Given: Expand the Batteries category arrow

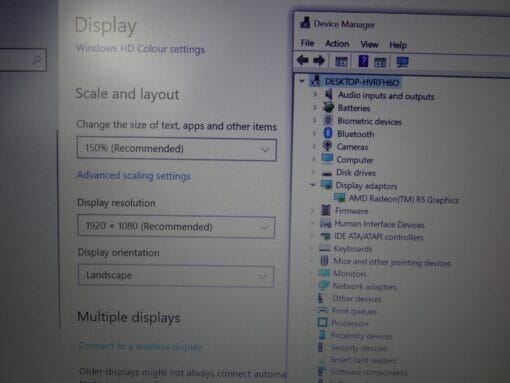Looking at the screenshot, I should coord(315,107).
